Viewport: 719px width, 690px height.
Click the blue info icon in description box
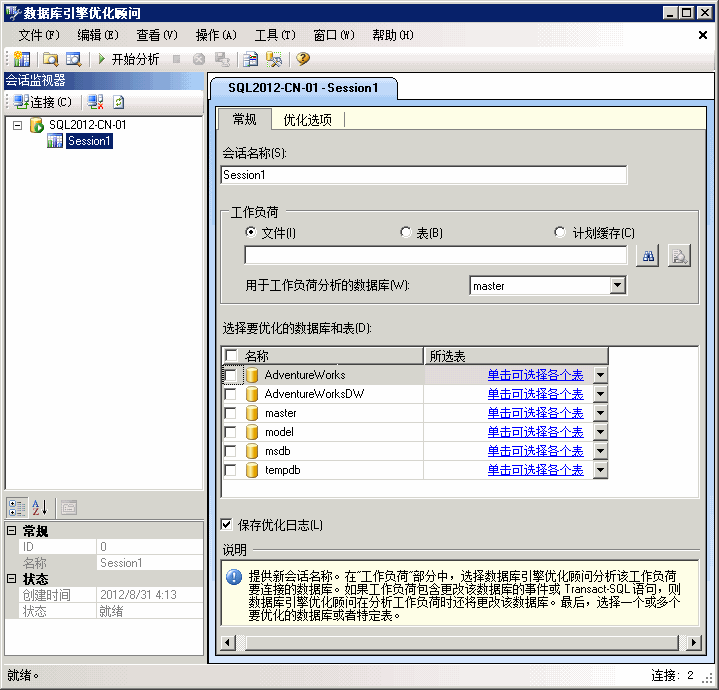click(234, 577)
